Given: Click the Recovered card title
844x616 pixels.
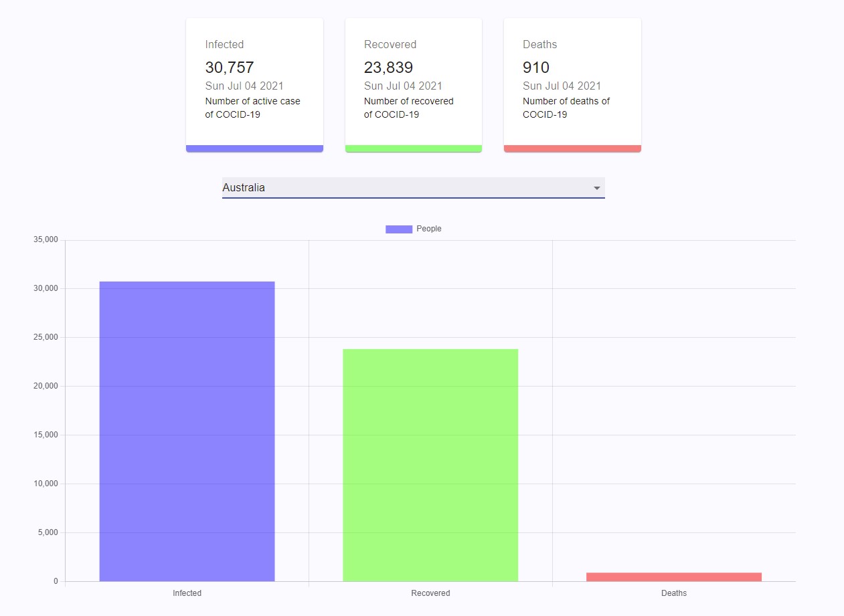Looking at the screenshot, I should point(390,45).
